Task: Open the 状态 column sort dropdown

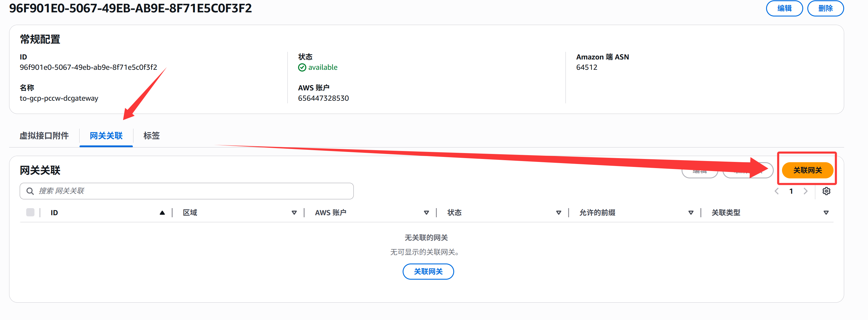Action: point(558,213)
